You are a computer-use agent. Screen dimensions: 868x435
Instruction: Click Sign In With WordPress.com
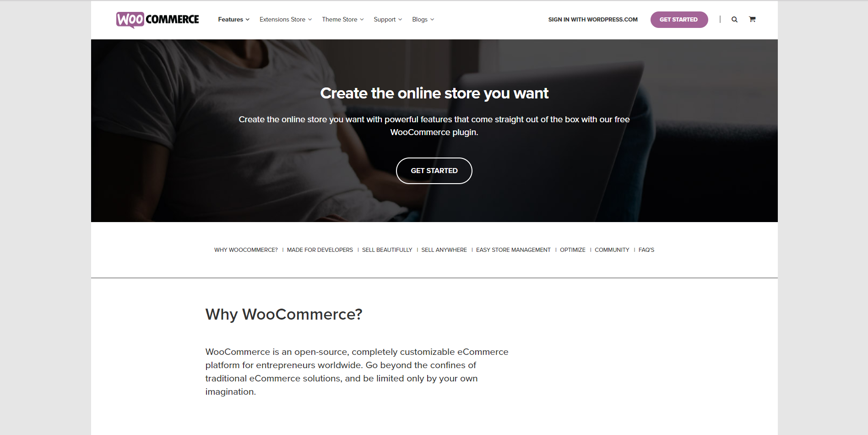pos(593,19)
